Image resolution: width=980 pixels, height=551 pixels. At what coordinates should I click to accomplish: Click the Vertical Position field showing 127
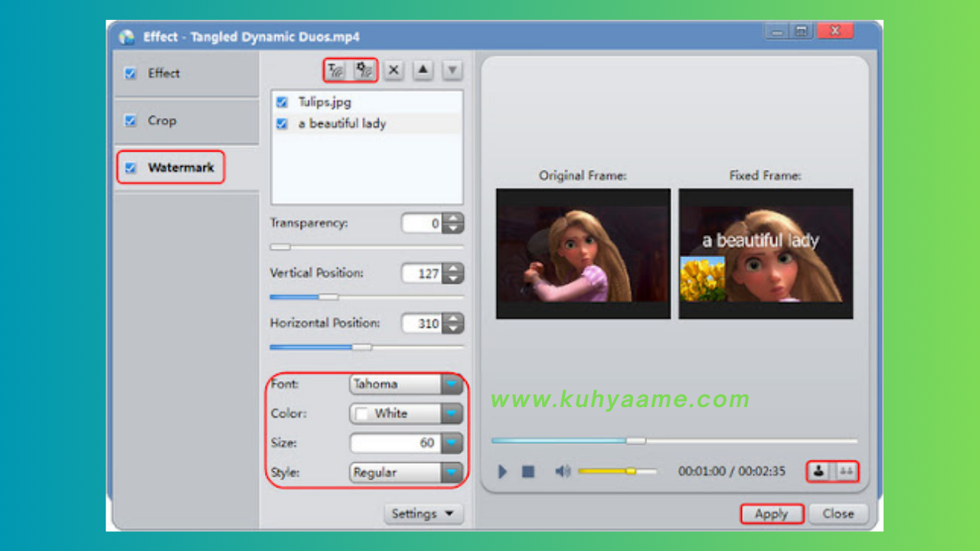423,273
